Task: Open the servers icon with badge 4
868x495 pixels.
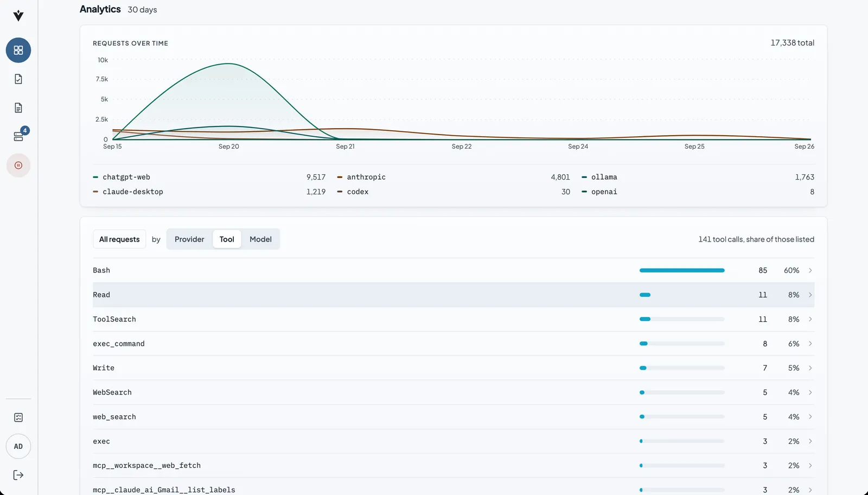Action: tap(18, 136)
